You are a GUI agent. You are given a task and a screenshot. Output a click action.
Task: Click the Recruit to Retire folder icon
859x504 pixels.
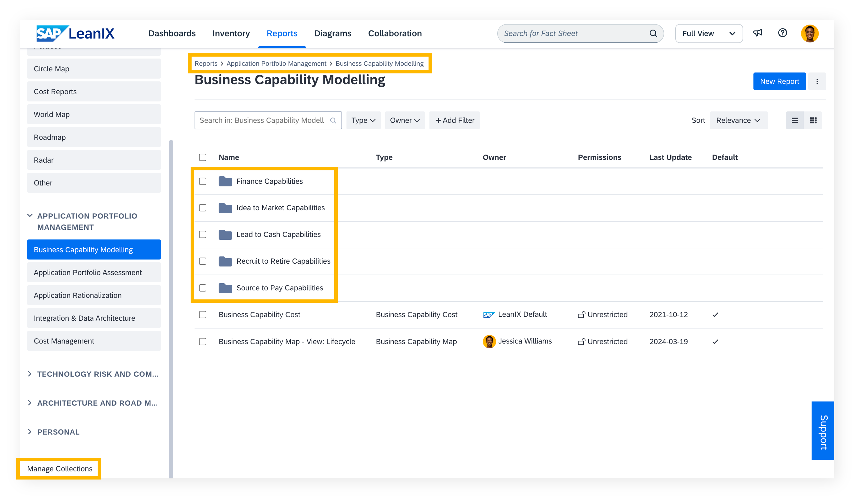click(225, 261)
